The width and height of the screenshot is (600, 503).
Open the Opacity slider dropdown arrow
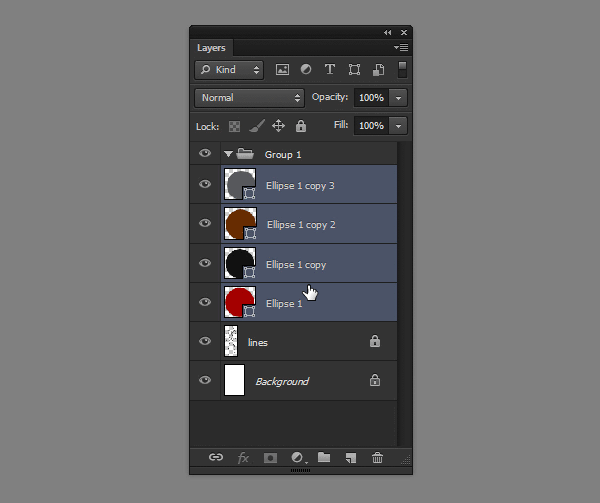click(x=399, y=98)
